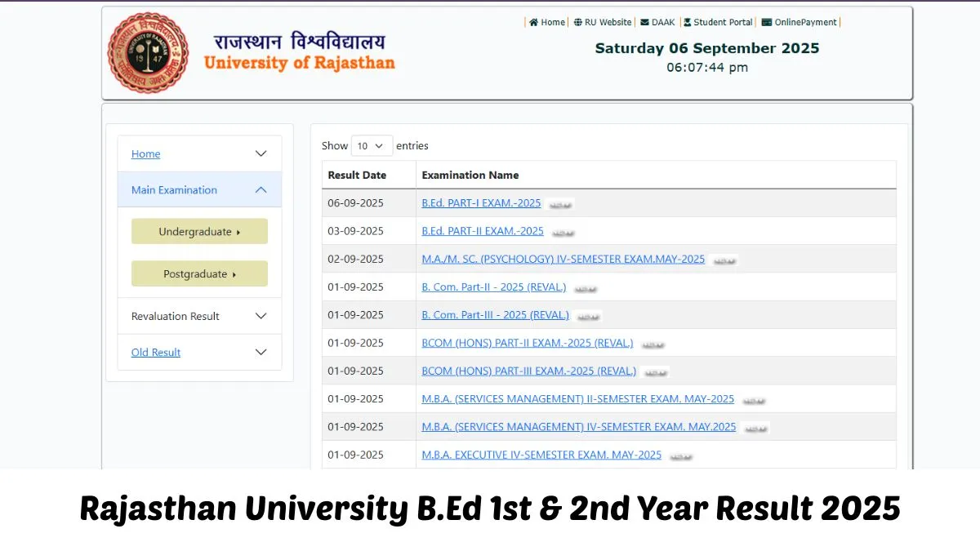The image size is (980, 551).
Task: Open the Show entries count dropdown
Action: pos(372,145)
